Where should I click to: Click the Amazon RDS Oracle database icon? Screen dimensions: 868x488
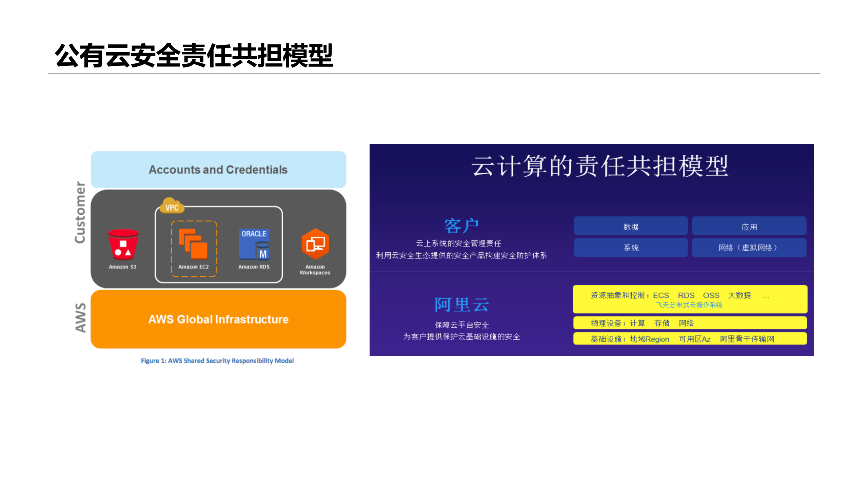pos(254,244)
